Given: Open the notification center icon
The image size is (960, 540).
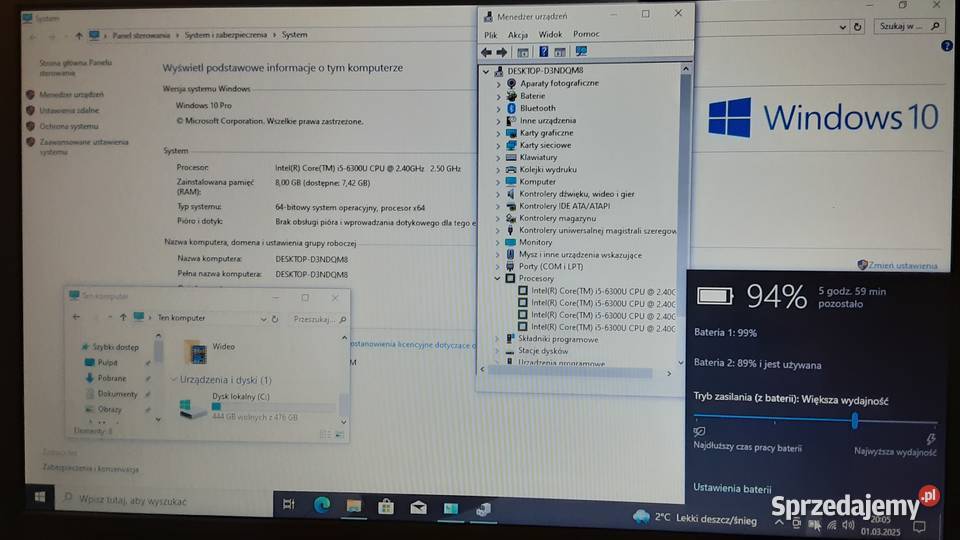Looking at the screenshot, I should [919, 527].
